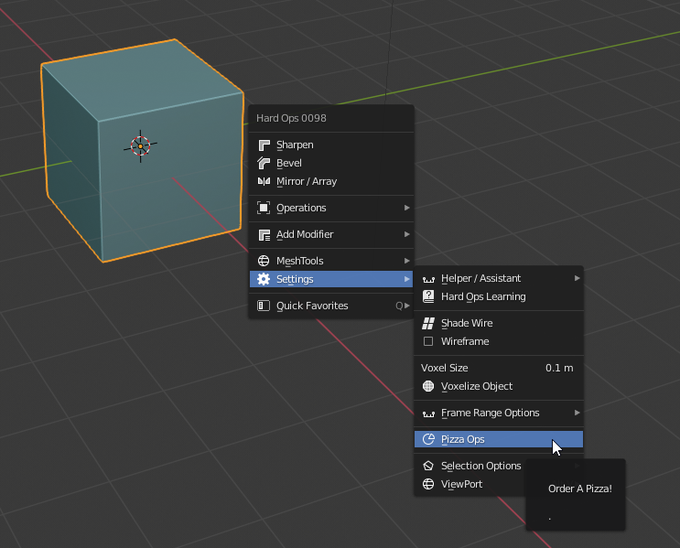Screen dimensions: 680x548
Task: Open Quick Favorites entry
Action: point(331,306)
